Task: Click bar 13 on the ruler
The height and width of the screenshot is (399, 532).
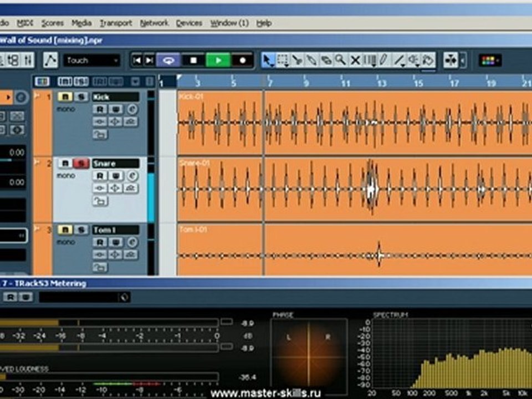Action: click(x=381, y=83)
